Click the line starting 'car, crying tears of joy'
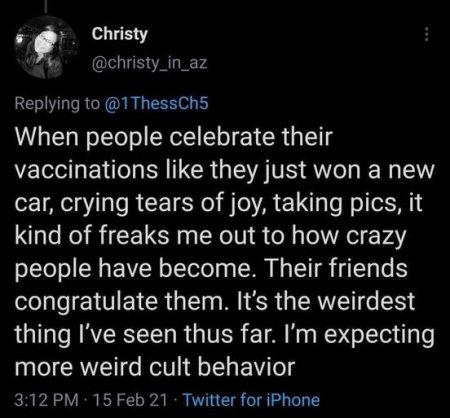The image size is (450, 418). tap(219, 204)
